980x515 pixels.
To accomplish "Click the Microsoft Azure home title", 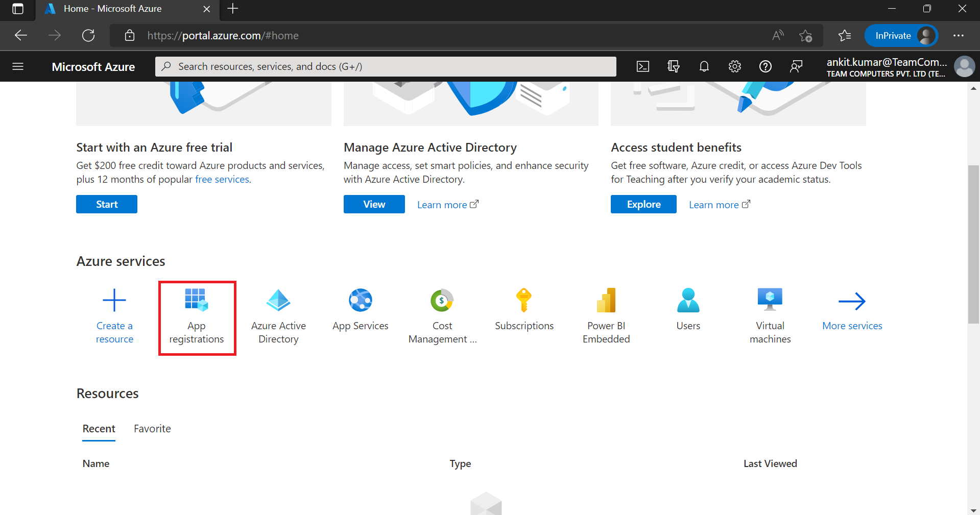I will tap(93, 67).
